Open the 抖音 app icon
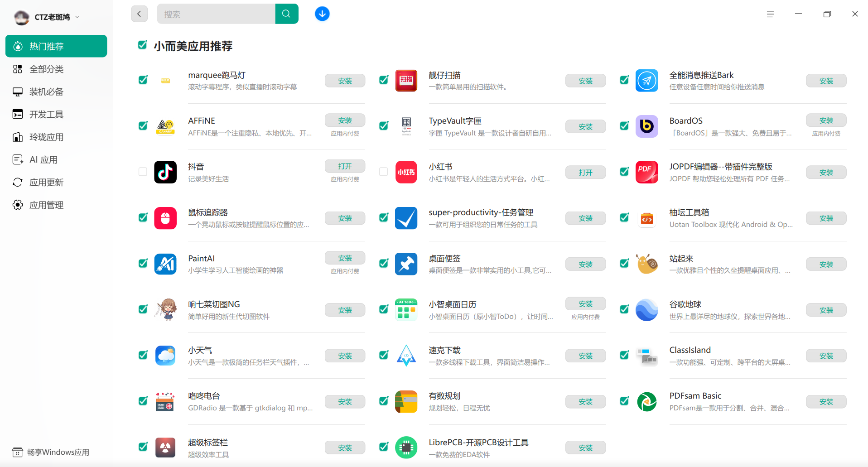The height and width of the screenshot is (467, 868). (x=165, y=172)
